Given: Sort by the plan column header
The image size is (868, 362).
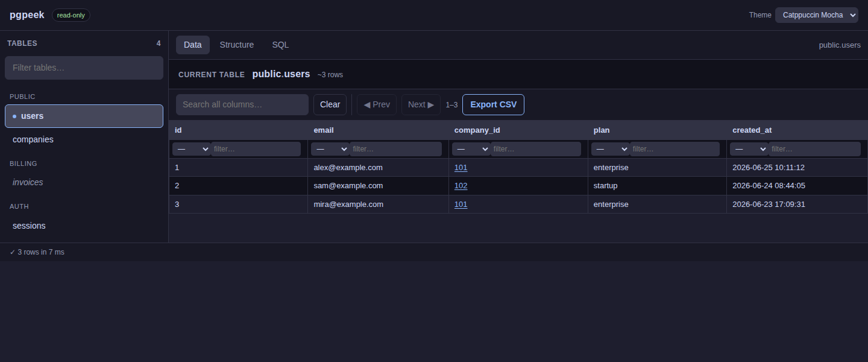Looking at the screenshot, I should [657, 130].
